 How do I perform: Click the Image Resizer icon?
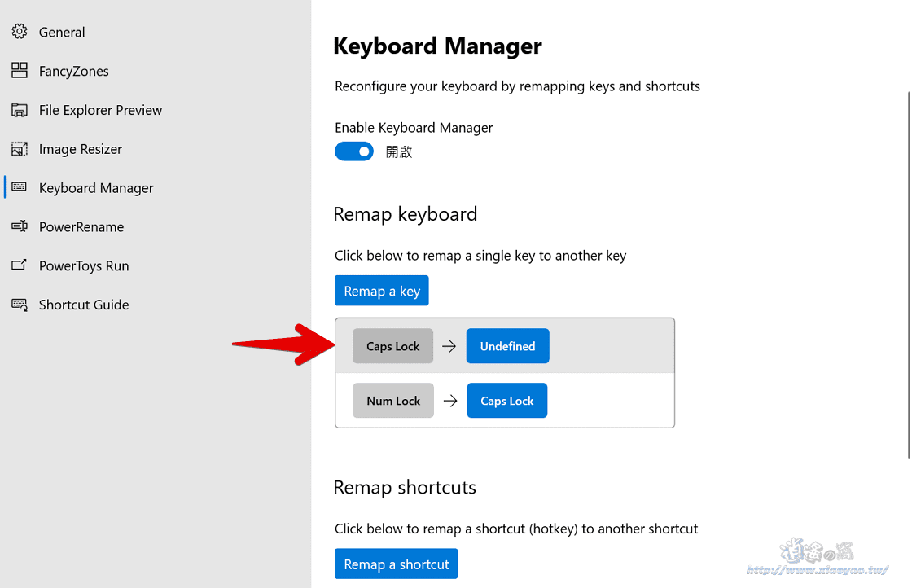(x=20, y=149)
